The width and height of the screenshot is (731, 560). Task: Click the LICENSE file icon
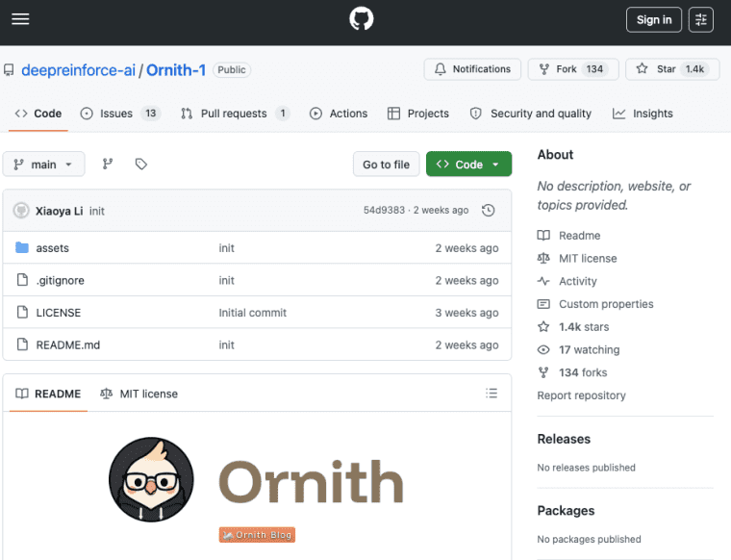click(22, 312)
